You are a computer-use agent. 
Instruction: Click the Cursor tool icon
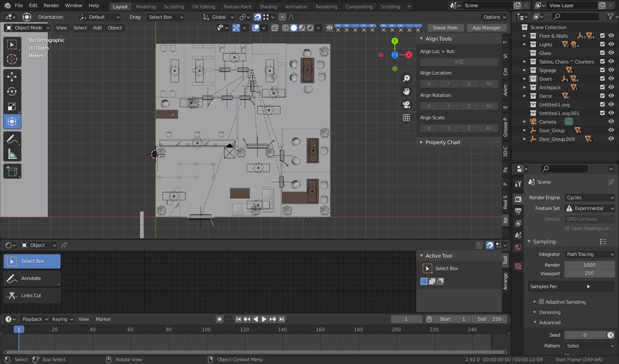[12, 59]
